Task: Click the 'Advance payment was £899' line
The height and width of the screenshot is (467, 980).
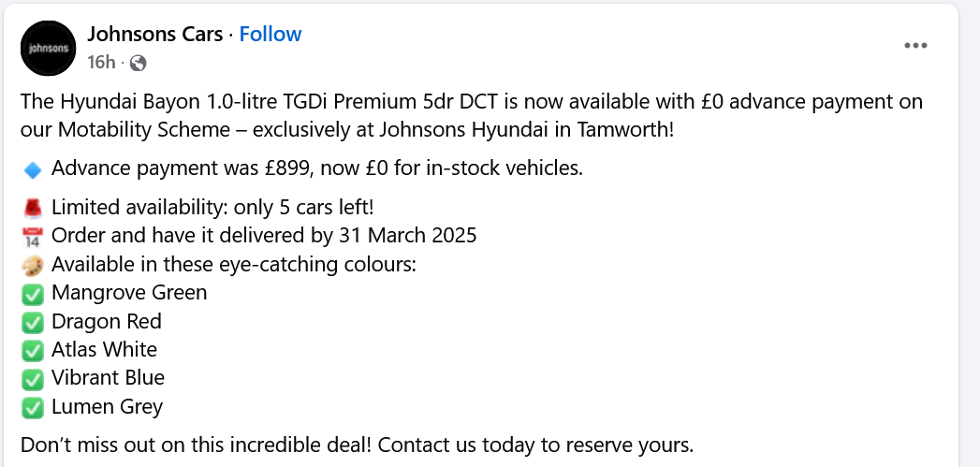Action: (317, 169)
